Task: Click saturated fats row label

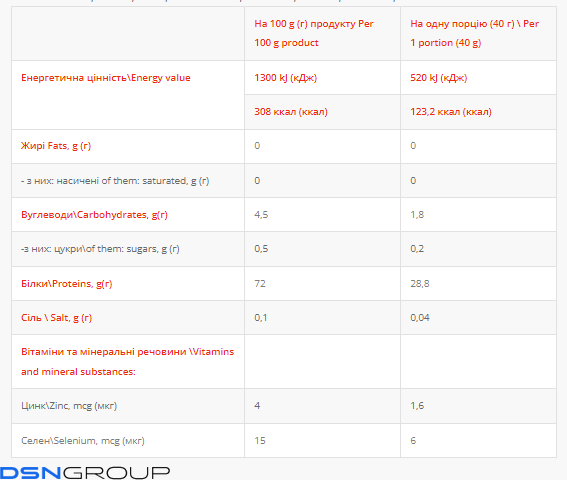Action: pos(115,180)
